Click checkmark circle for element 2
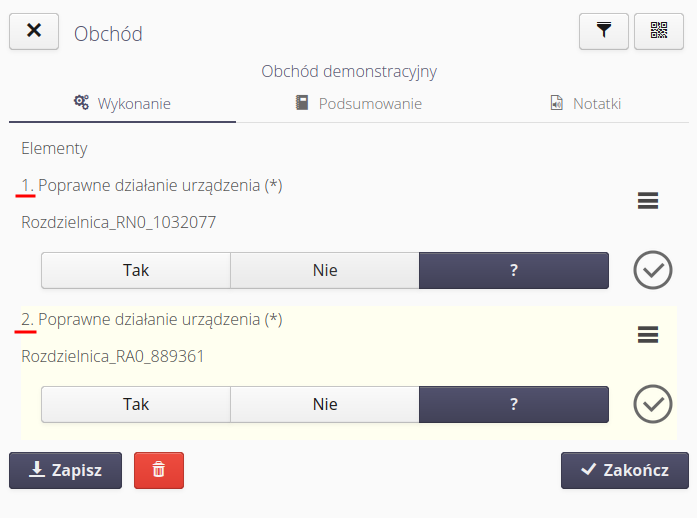 click(653, 404)
